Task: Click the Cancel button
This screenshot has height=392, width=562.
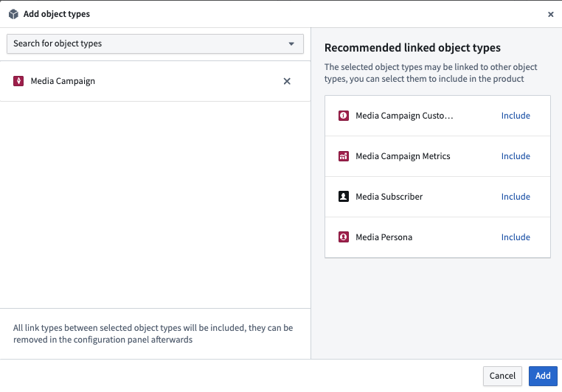Action: click(x=502, y=376)
